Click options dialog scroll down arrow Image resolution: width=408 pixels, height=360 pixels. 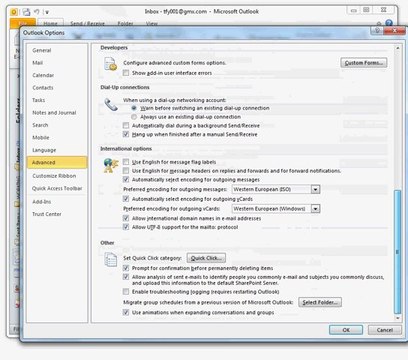397,318
